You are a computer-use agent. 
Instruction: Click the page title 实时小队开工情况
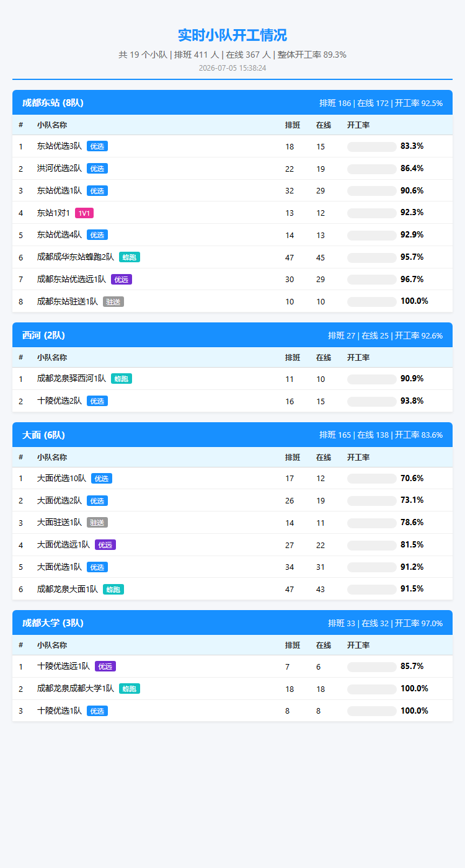pos(232,35)
